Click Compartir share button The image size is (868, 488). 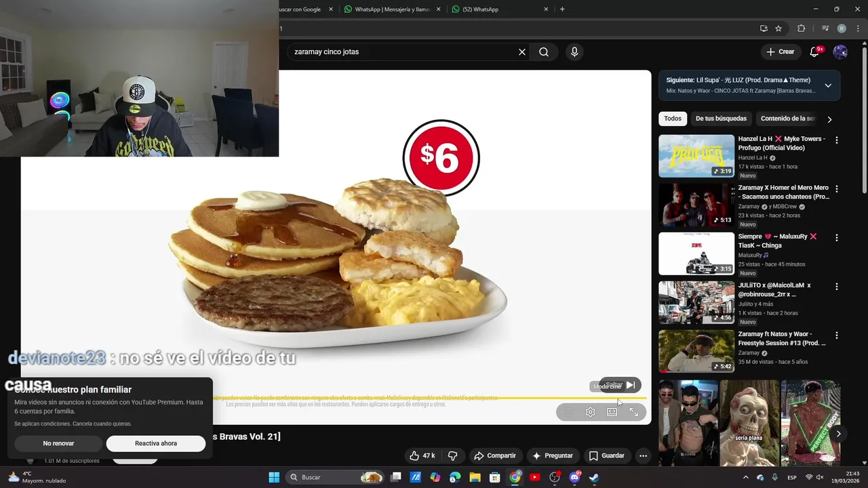point(495,455)
